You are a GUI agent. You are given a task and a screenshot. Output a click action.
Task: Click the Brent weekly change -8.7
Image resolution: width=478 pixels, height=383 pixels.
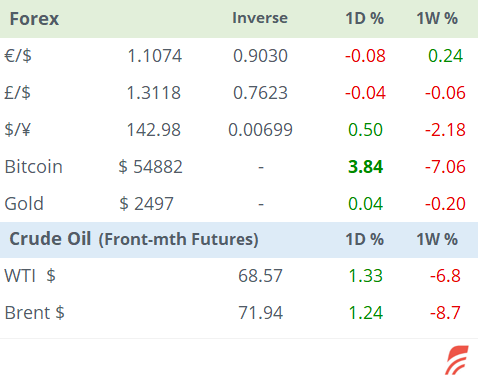pyautogui.click(x=445, y=313)
